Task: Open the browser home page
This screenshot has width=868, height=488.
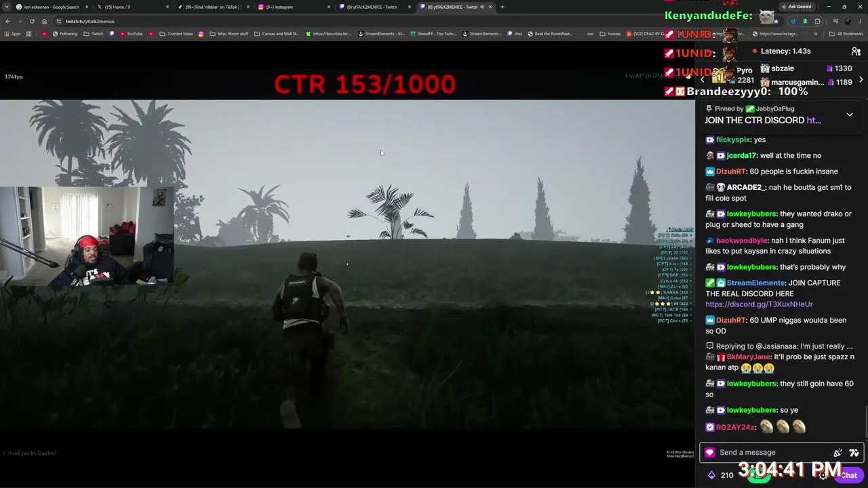Action: 44,21
